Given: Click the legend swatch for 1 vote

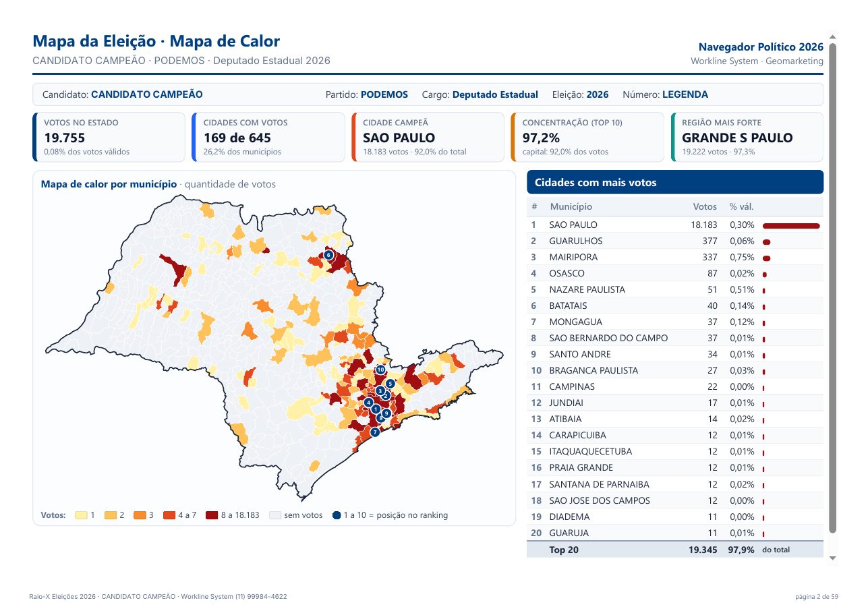Looking at the screenshot, I should coord(81,515).
